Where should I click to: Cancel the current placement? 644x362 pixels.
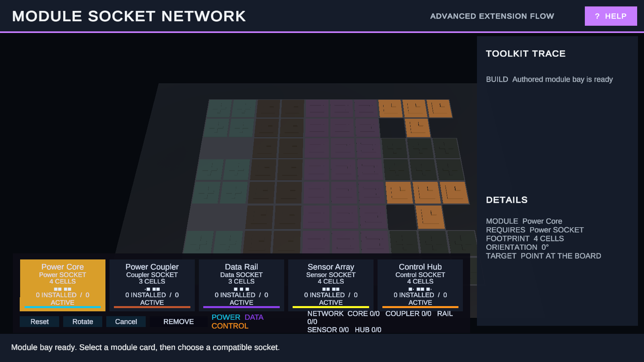pos(126,322)
